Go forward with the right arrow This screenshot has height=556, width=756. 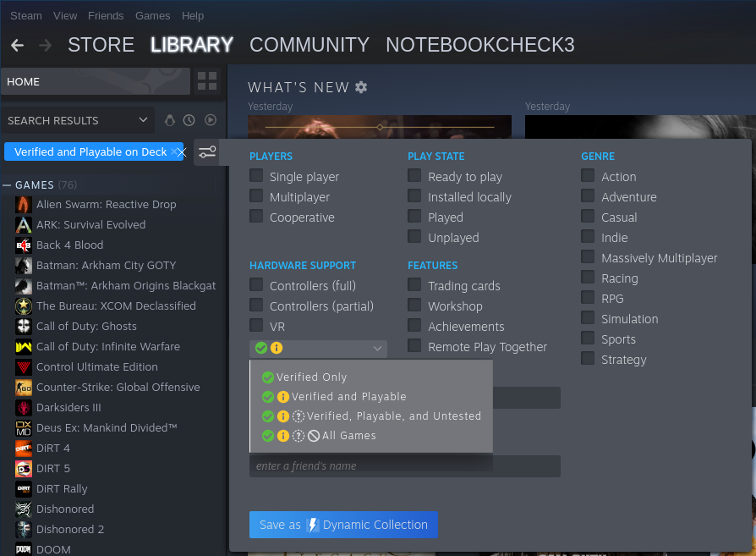click(46, 46)
